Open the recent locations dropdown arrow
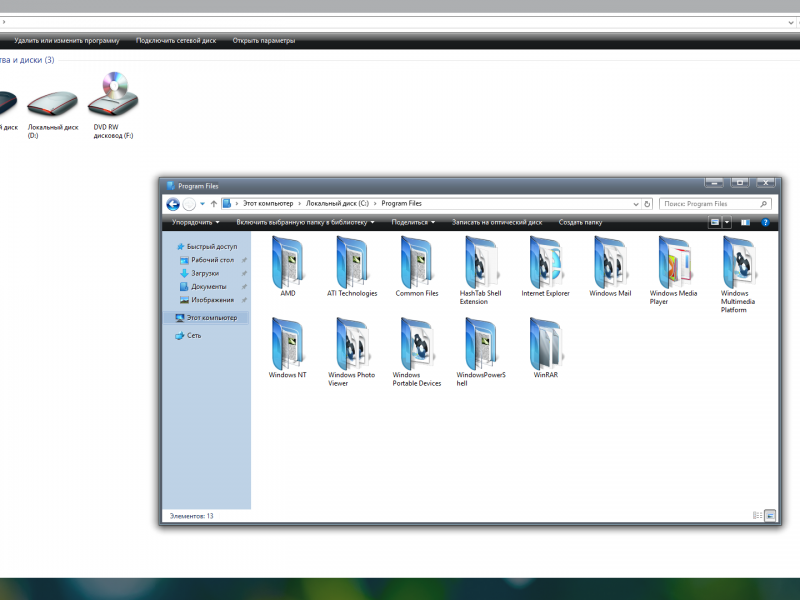The height and width of the screenshot is (600, 800). 203,204
